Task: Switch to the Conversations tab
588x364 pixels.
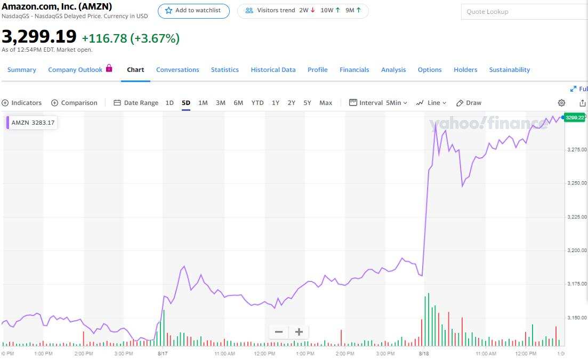Action: (x=178, y=70)
